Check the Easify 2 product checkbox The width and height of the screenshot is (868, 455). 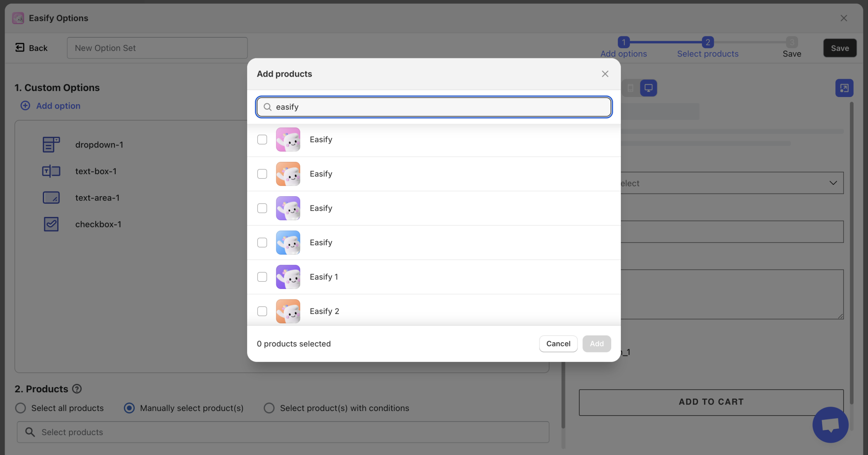[262, 311]
